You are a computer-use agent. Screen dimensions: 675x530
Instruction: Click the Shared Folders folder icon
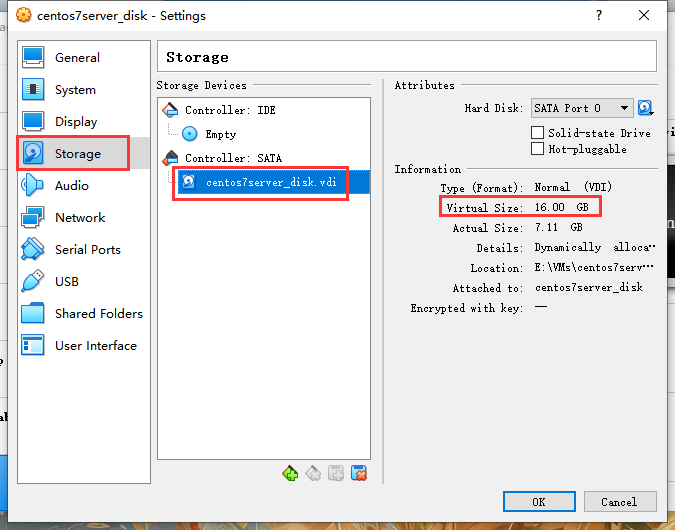click(x=33, y=313)
